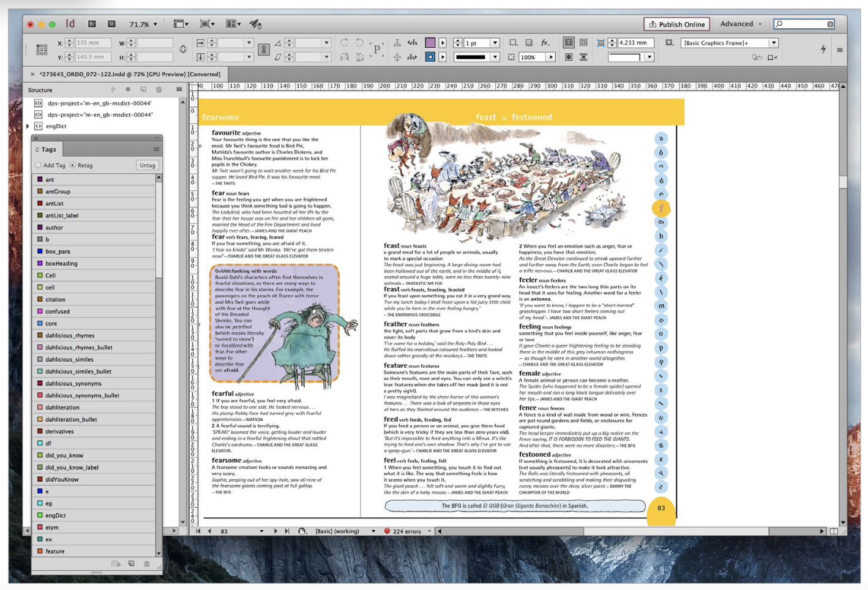Open the Tags panel hamburger menu
Image resolution: width=868 pixels, height=590 pixels.
pos(156,149)
